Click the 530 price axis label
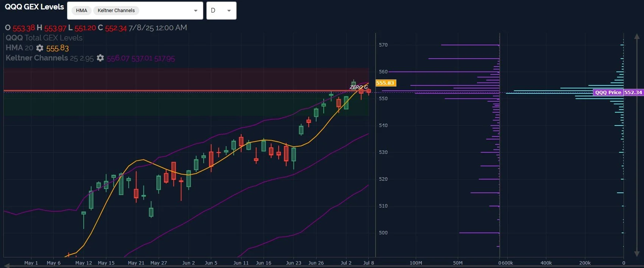 point(383,152)
